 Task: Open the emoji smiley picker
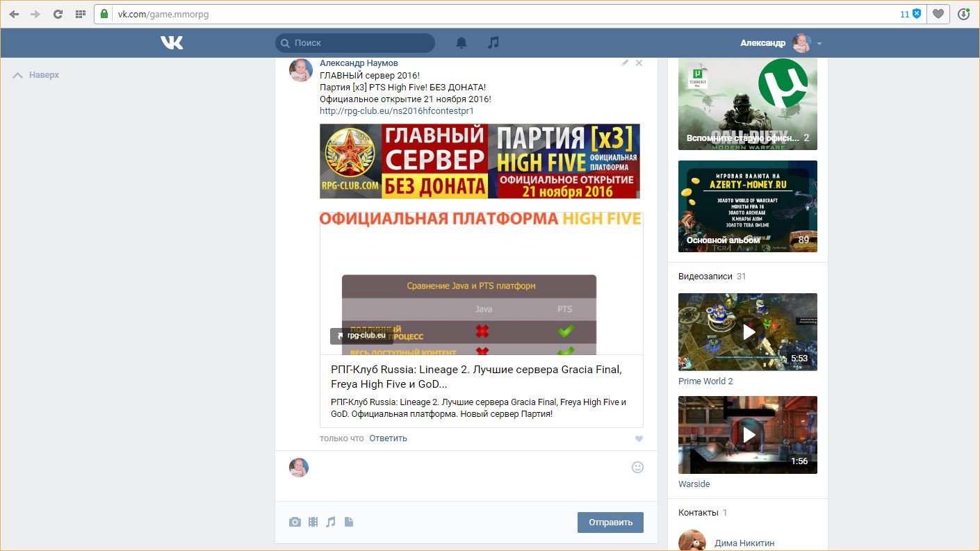[x=637, y=467]
